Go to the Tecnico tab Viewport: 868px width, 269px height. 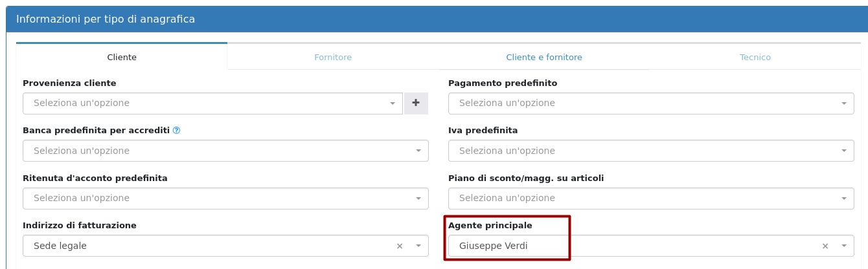(x=755, y=57)
